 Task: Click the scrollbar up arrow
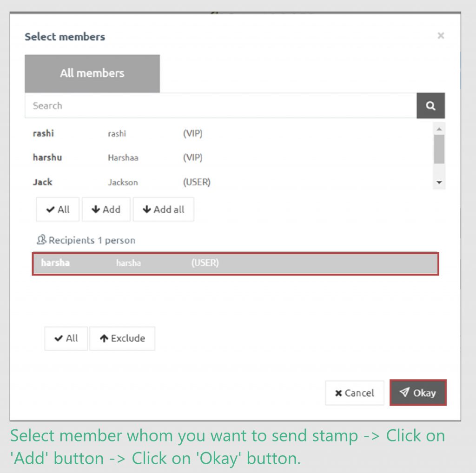click(439, 129)
